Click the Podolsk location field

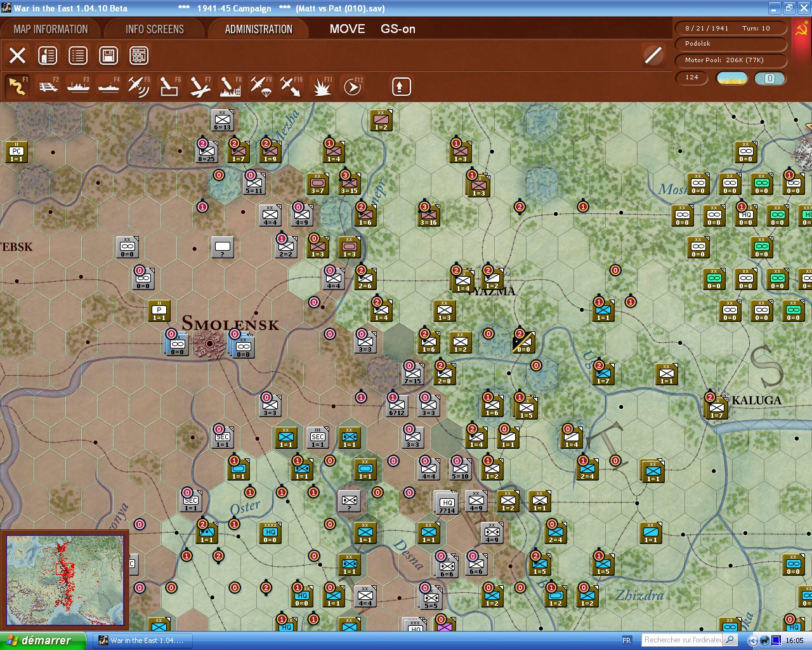click(731, 44)
